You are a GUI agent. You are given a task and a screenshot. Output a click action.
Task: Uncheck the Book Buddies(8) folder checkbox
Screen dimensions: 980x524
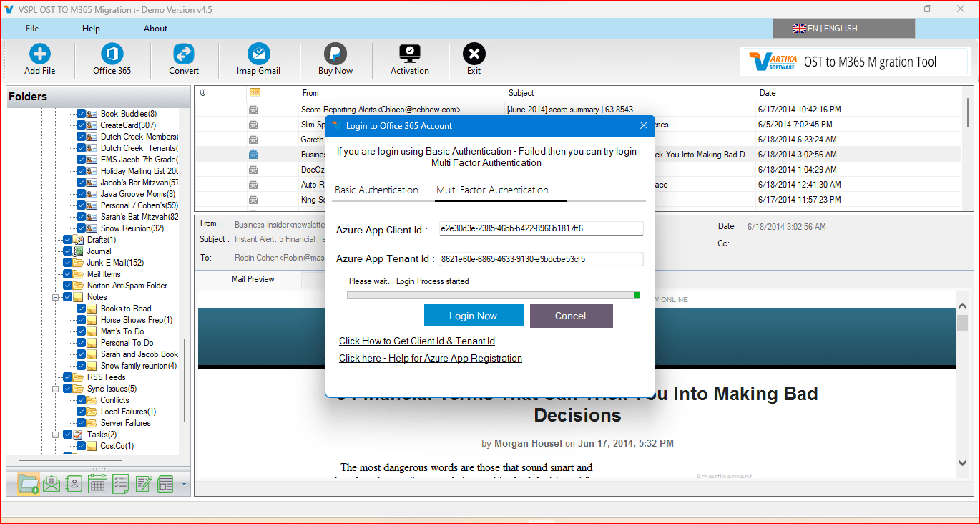[81, 114]
